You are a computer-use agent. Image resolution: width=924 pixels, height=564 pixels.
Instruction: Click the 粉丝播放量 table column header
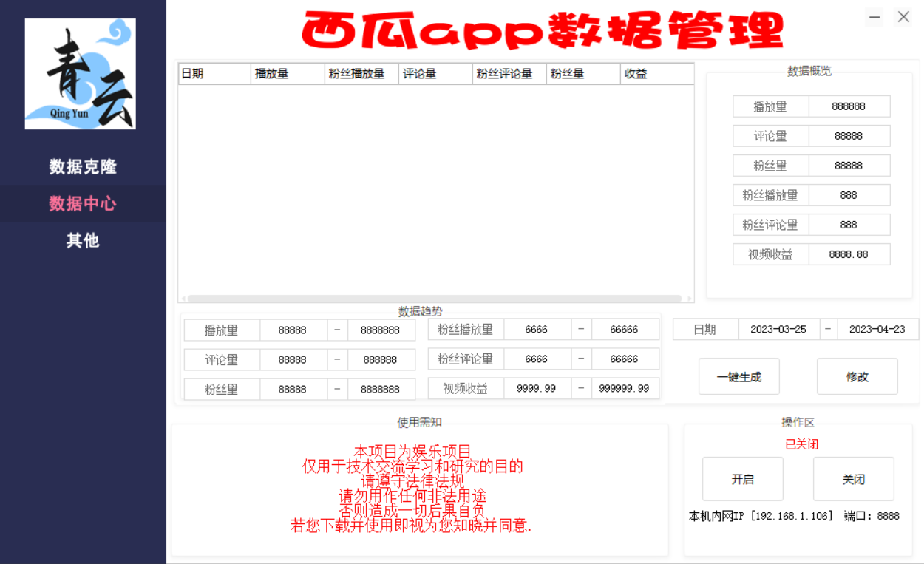[x=361, y=74]
